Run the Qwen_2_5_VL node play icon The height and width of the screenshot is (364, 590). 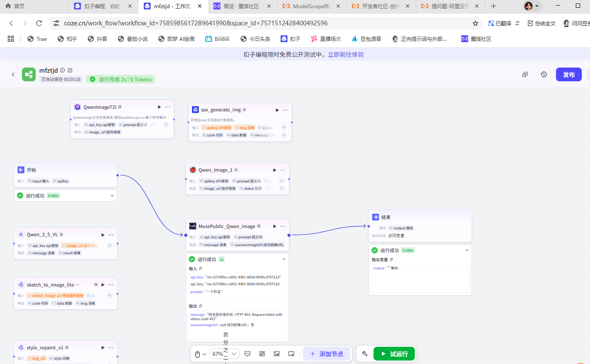(103, 234)
